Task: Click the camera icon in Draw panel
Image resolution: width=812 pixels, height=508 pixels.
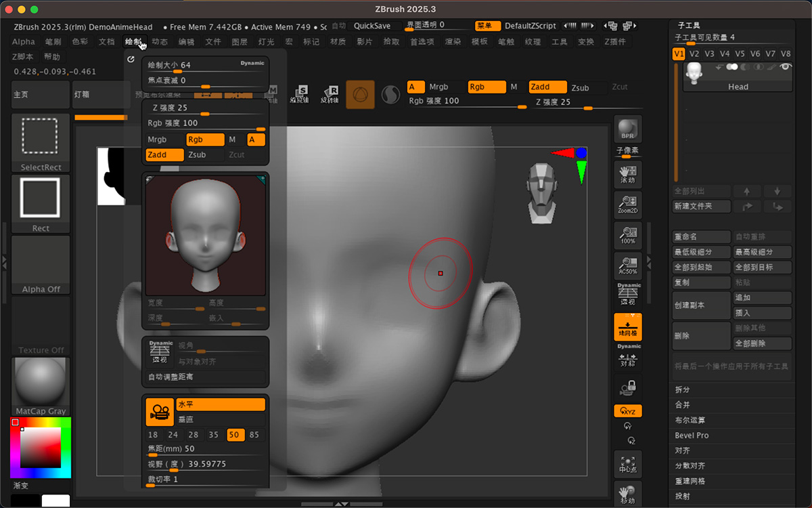Action: click(x=160, y=412)
